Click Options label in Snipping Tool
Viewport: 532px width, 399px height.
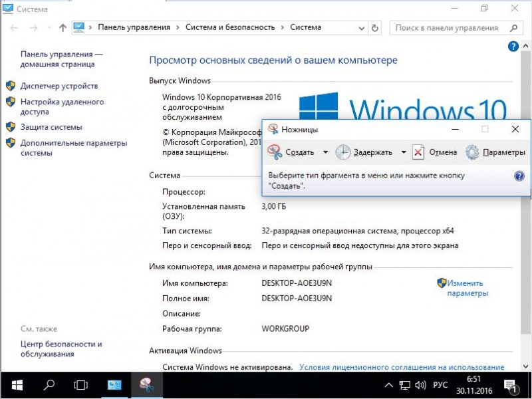[x=504, y=152]
